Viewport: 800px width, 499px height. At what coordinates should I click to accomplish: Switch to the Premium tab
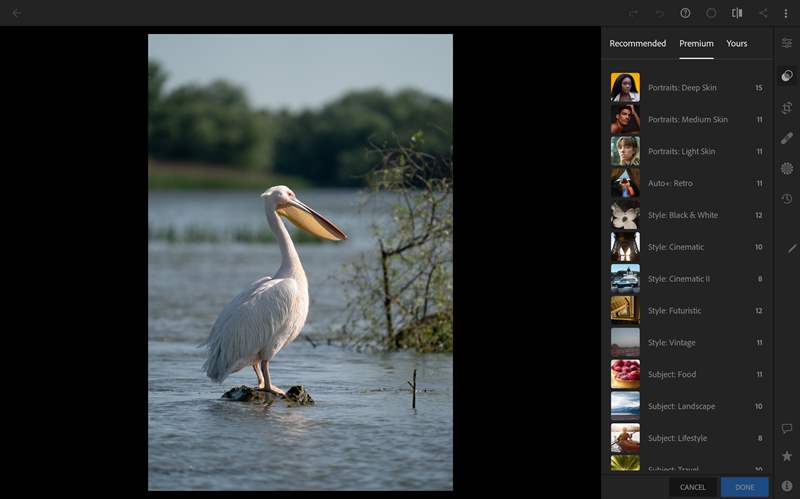coord(696,43)
